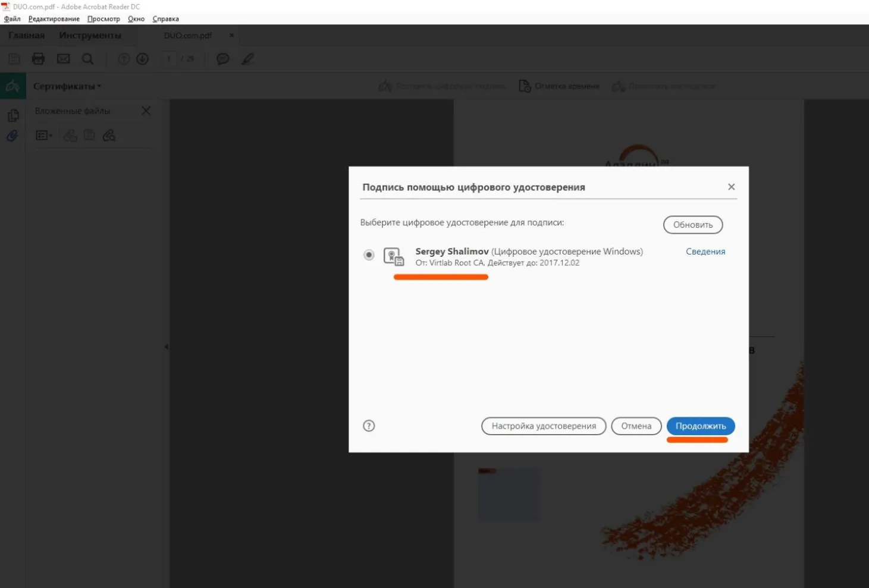Open the Справка menu
This screenshot has width=869, height=588.
coord(165,19)
